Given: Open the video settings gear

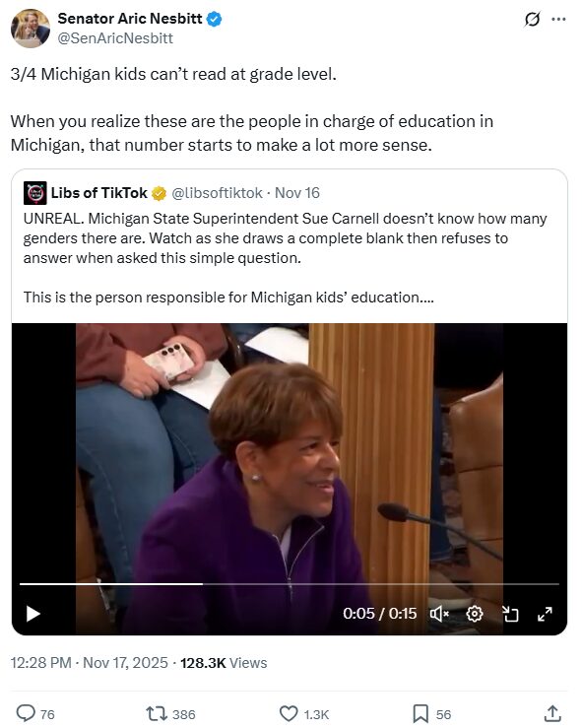Looking at the screenshot, I should tap(475, 614).
